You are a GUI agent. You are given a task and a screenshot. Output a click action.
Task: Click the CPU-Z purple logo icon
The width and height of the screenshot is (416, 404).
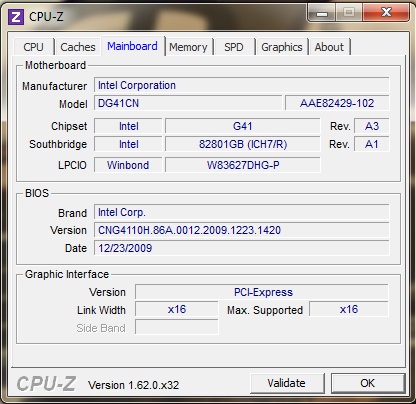point(16,17)
